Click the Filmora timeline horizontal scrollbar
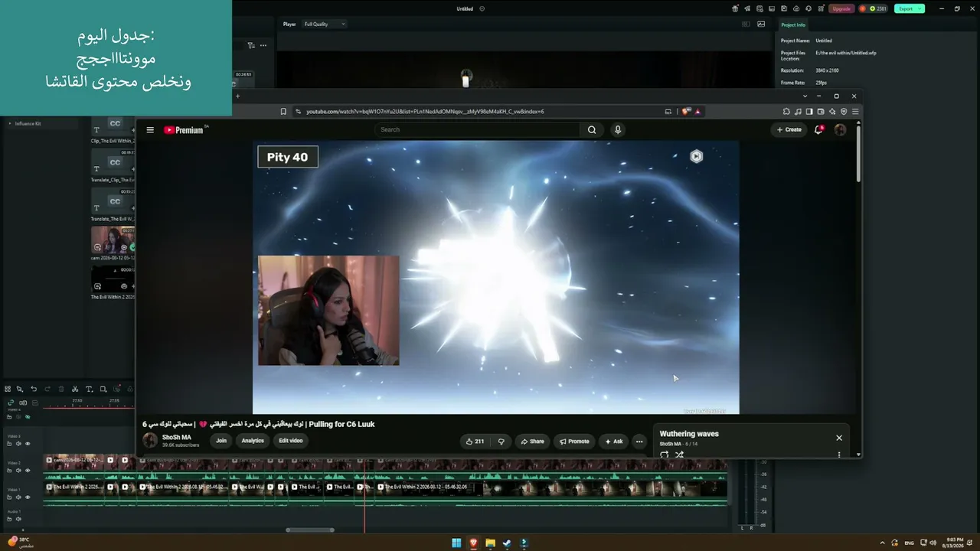 [310, 530]
